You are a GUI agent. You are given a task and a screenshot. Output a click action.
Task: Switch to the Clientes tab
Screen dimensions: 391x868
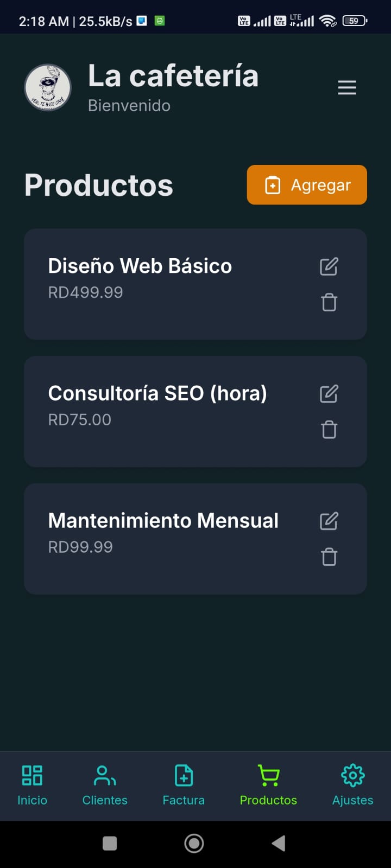point(105,785)
